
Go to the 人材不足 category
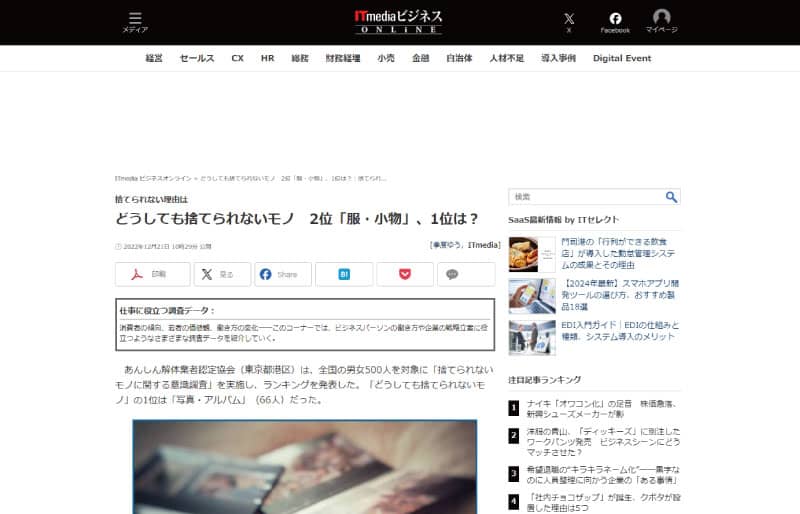(506, 59)
